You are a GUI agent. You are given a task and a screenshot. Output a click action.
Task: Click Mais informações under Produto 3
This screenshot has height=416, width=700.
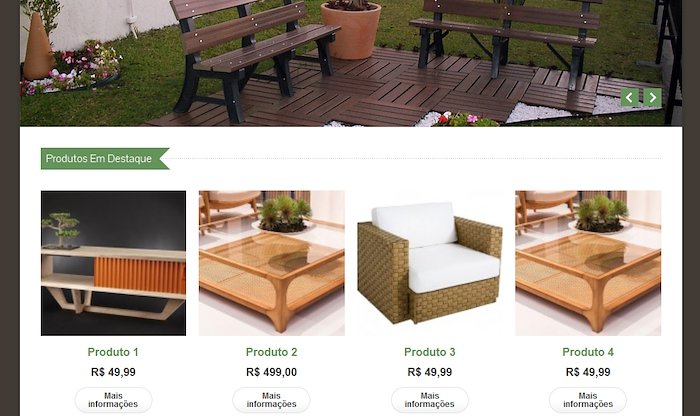[x=430, y=400]
